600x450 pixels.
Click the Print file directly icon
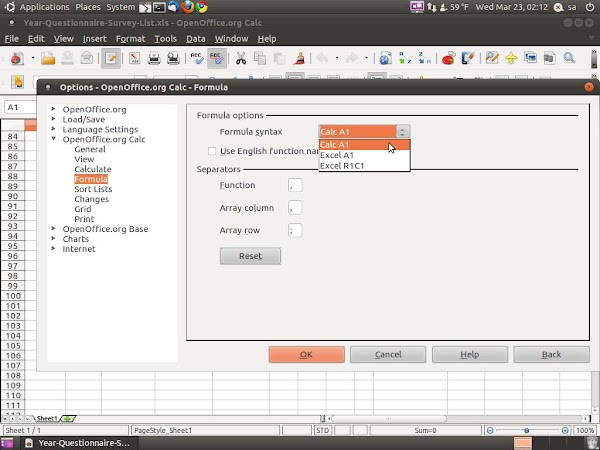coord(154,59)
